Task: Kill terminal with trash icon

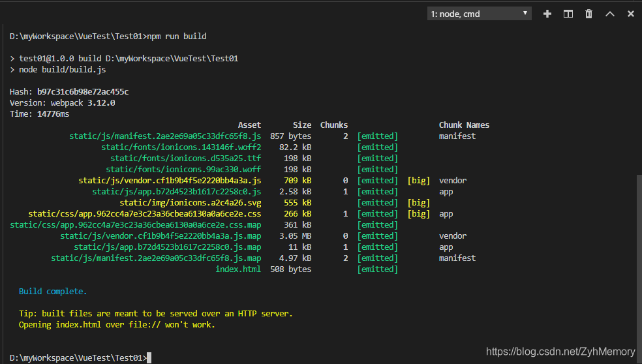Action: (x=588, y=14)
